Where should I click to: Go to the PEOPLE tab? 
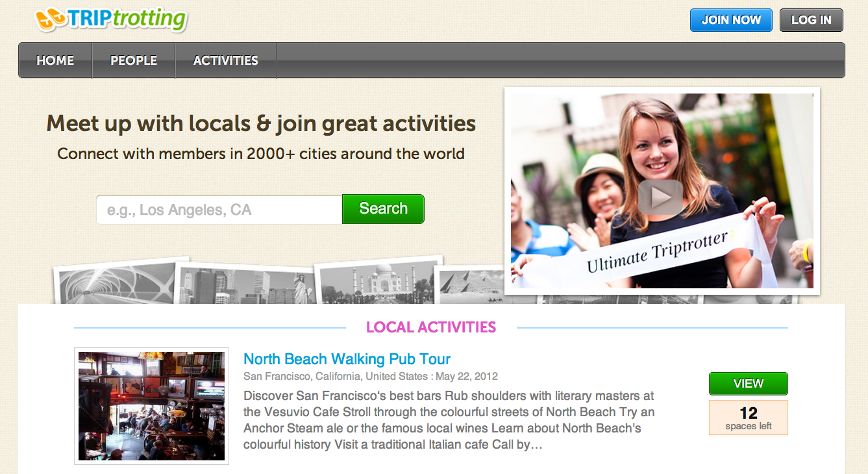[134, 60]
